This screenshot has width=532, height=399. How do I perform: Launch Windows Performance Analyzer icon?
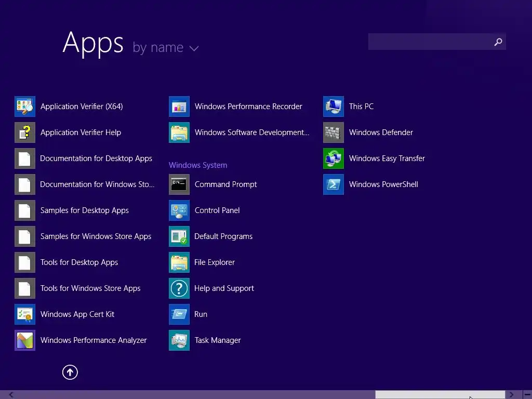25,340
